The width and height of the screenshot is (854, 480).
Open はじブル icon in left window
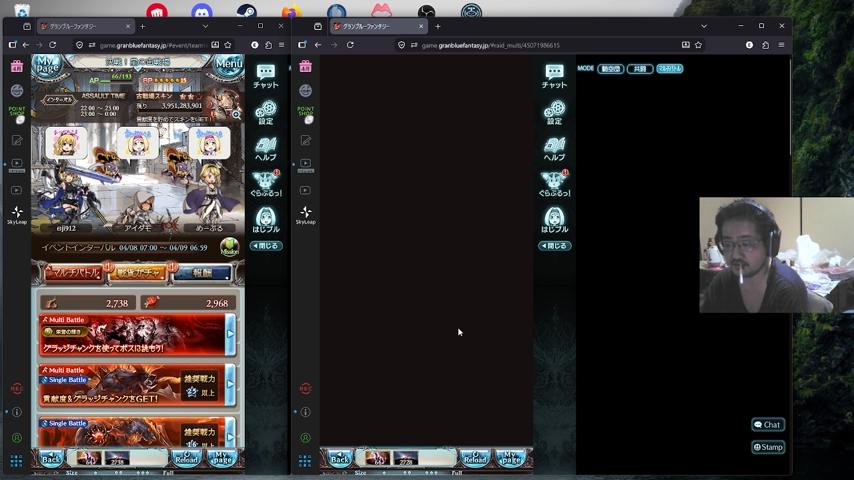266,220
